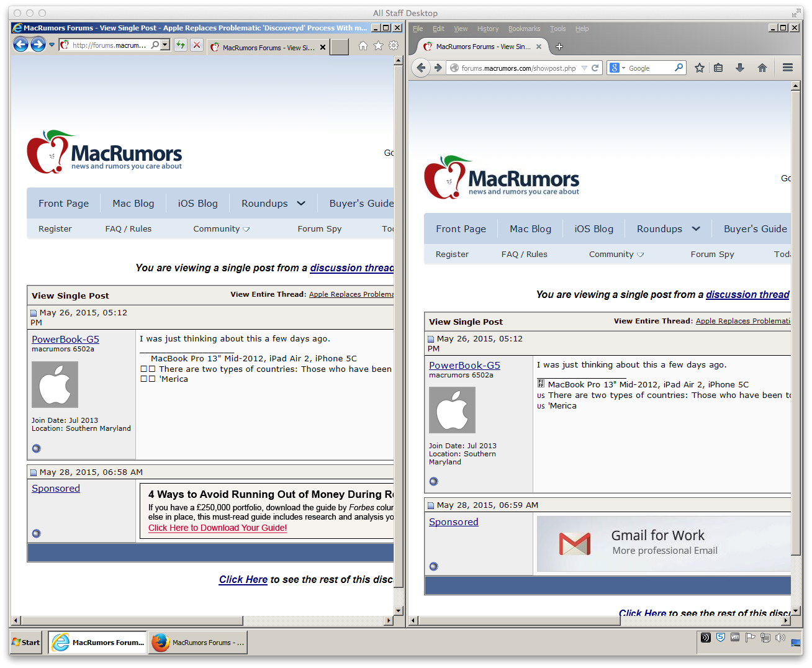
Task: Open the Firefox Help menu
Action: coord(582,29)
